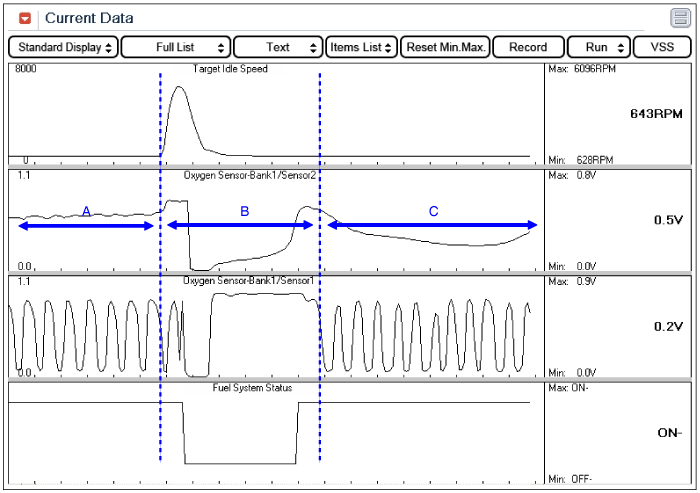700x493 pixels.
Task: Click the Fuel System ON- status value
Action: click(x=670, y=433)
